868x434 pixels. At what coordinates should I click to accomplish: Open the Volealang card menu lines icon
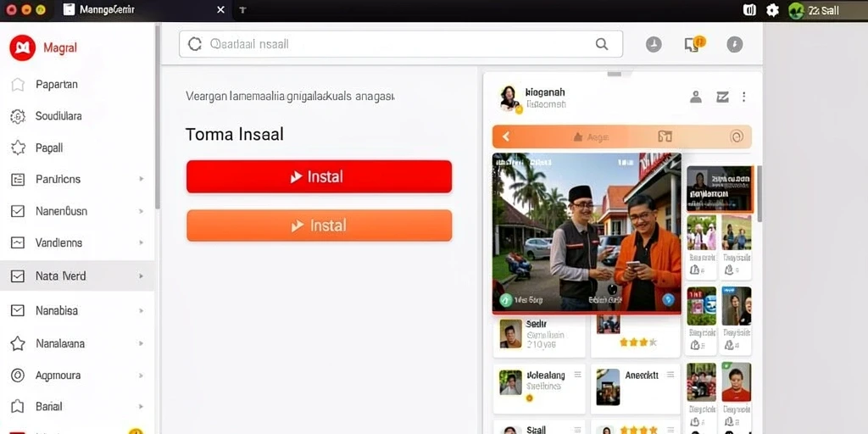[x=577, y=375]
